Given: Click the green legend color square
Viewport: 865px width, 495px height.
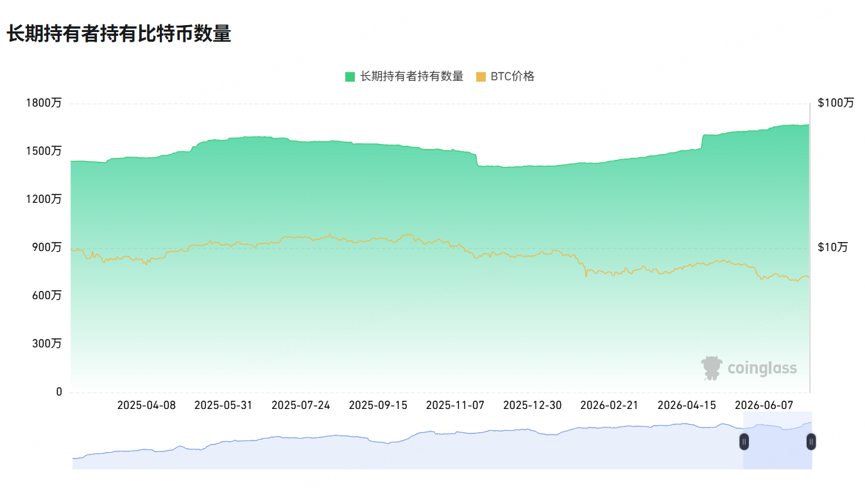Looking at the screenshot, I should click(x=350, y=77).
